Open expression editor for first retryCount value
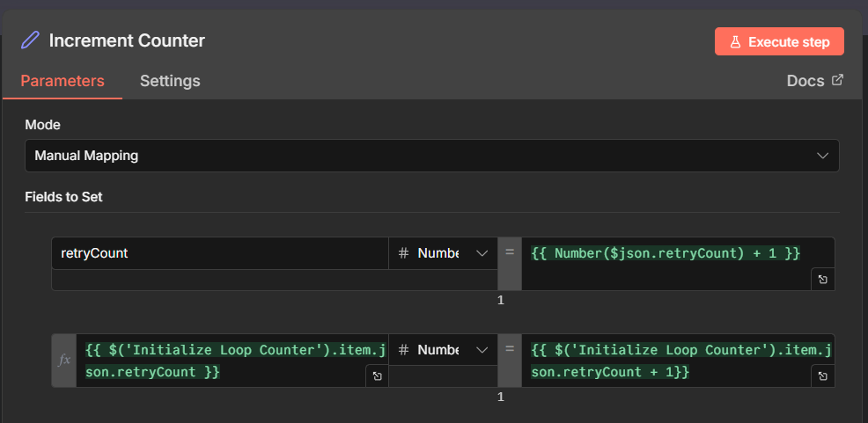The image size is (868, 423). (x=822, y=279)
